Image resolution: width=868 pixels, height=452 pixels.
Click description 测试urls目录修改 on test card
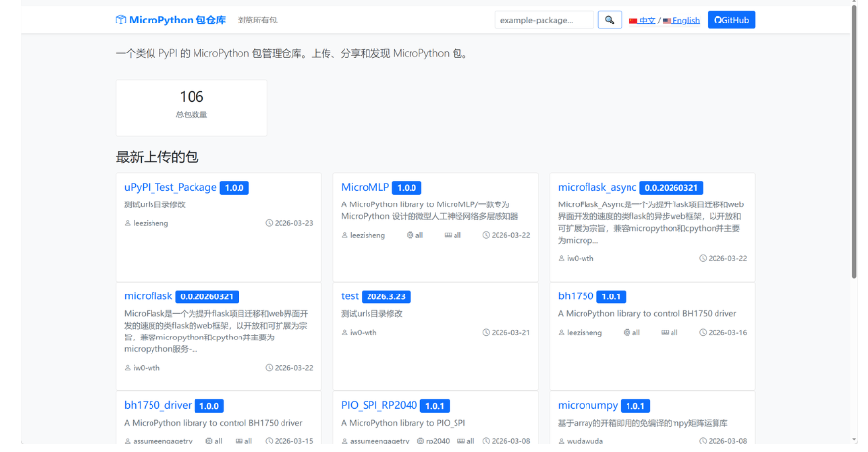pos(372,313)
